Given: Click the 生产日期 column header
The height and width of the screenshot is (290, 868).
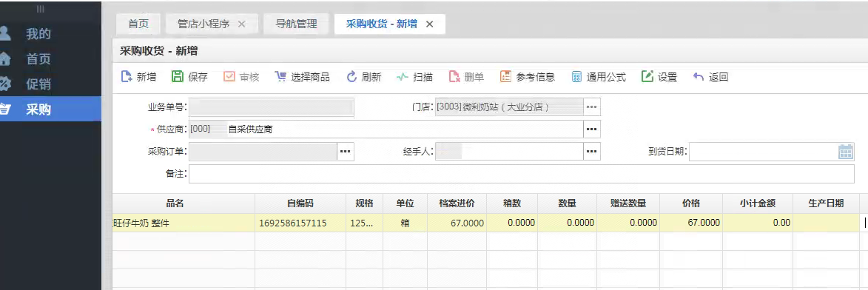Looking at the screenshot, I should 826,203.
